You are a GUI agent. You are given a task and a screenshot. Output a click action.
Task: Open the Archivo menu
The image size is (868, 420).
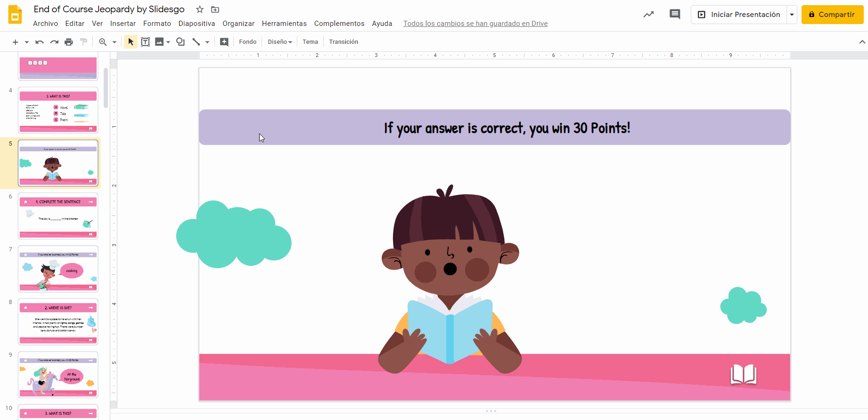(46, 24)
